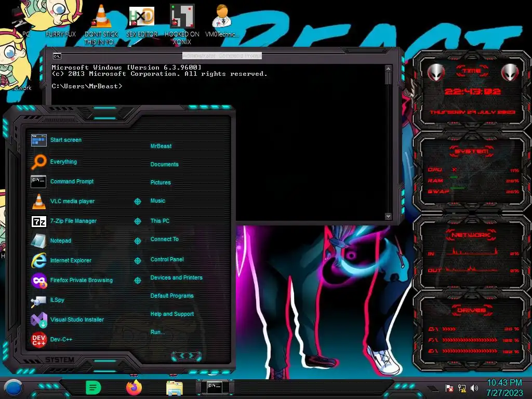
Task: Open the Start screen tile icon
Action: (x=38, y=140)
